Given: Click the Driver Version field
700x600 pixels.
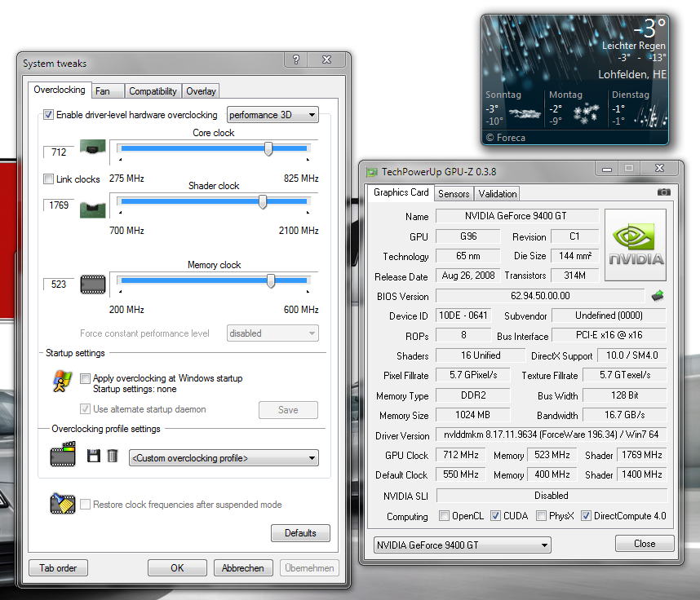Looking at the screenshot, I should click(x=551, y=434).
